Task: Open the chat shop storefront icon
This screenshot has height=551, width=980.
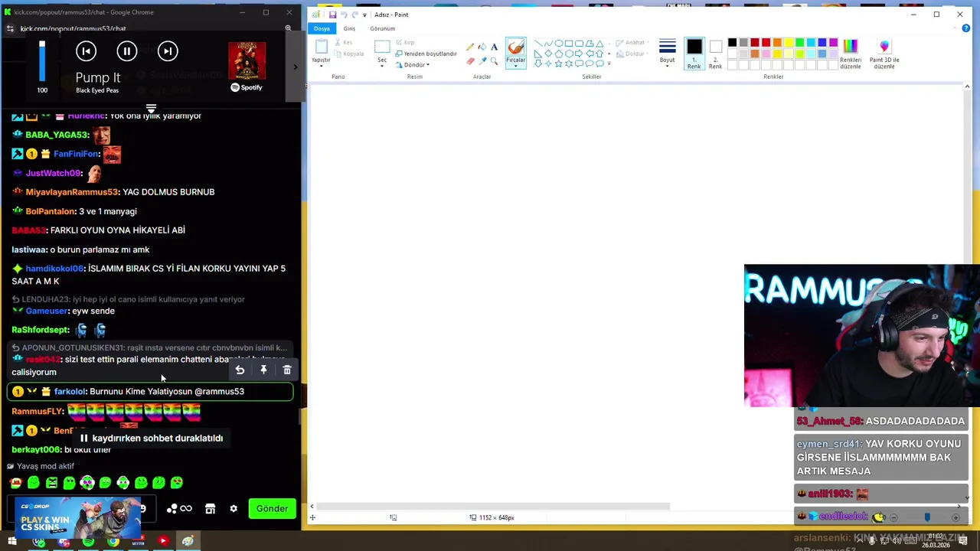Action: 210,509
